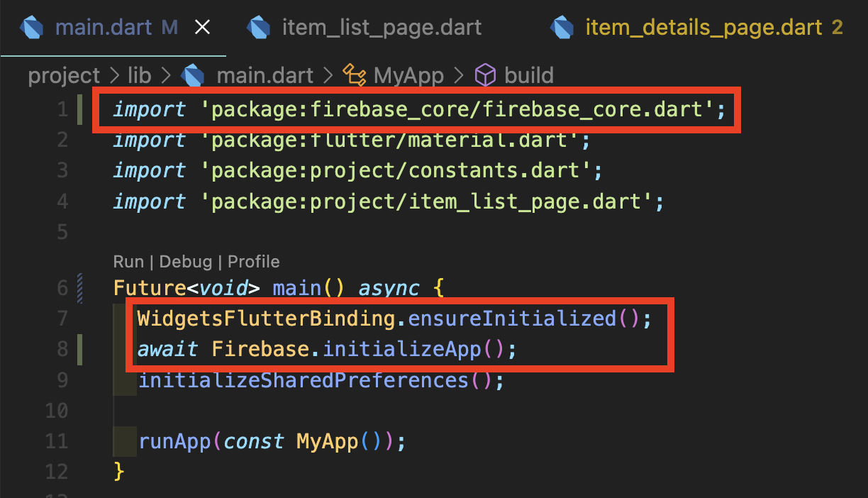
Task: Click the Run code lens above main
Action: coord(128,262)
